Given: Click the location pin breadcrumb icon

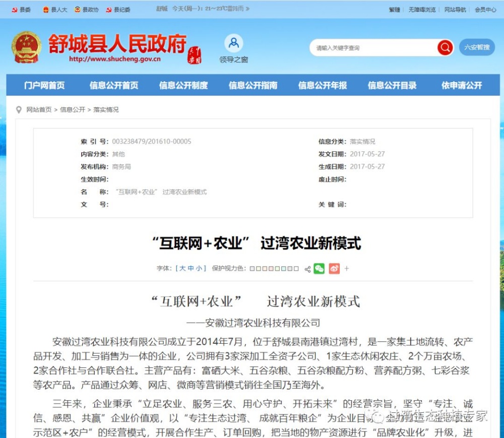Looking at the screenshot, I should [19, 109].
